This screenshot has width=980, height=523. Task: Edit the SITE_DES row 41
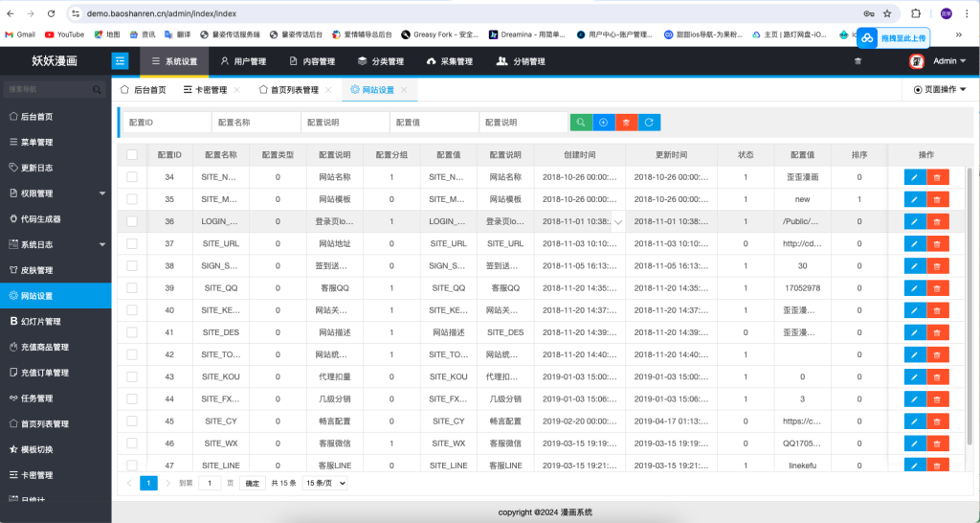(x=915, y=332)
